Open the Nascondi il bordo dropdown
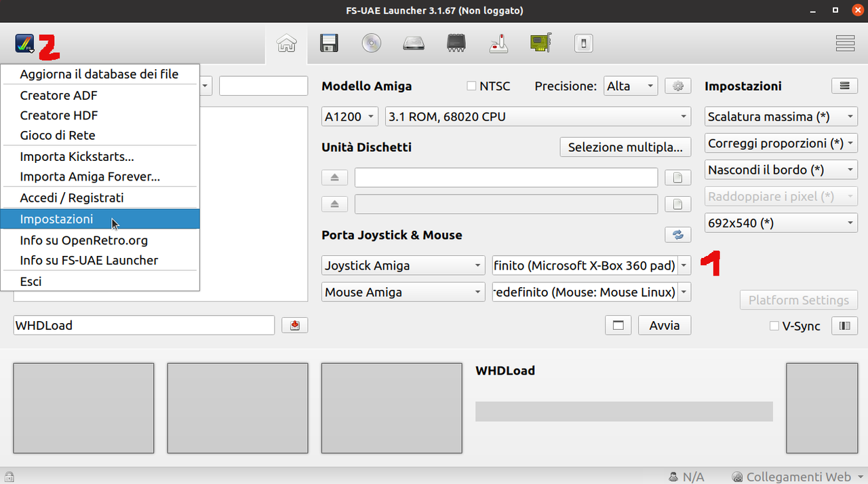This screenshot has height=484, width=868. (781, 170)
